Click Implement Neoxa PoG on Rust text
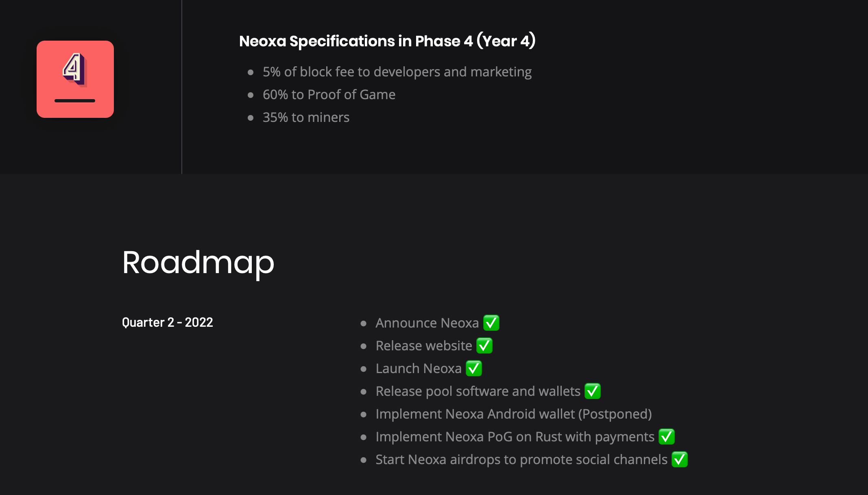The image size is (868, 495). pyautogui.click(x=515, y=437)
